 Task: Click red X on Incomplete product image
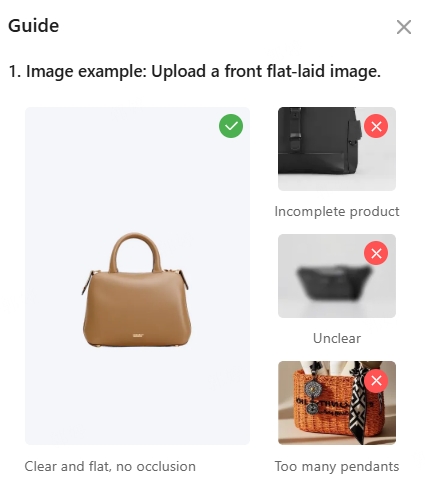(x=376, y=126)
